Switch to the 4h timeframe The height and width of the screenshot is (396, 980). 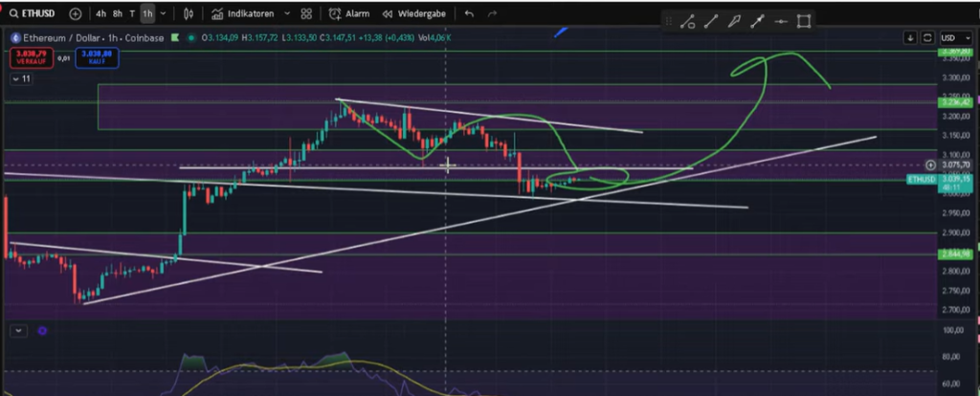pyautogui.click(x=100, y=14)
